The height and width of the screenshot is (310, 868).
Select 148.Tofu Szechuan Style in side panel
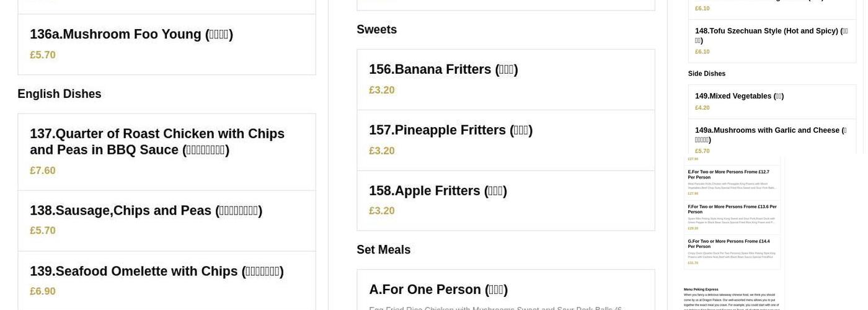pyautogui.click(x=771, y=35)
